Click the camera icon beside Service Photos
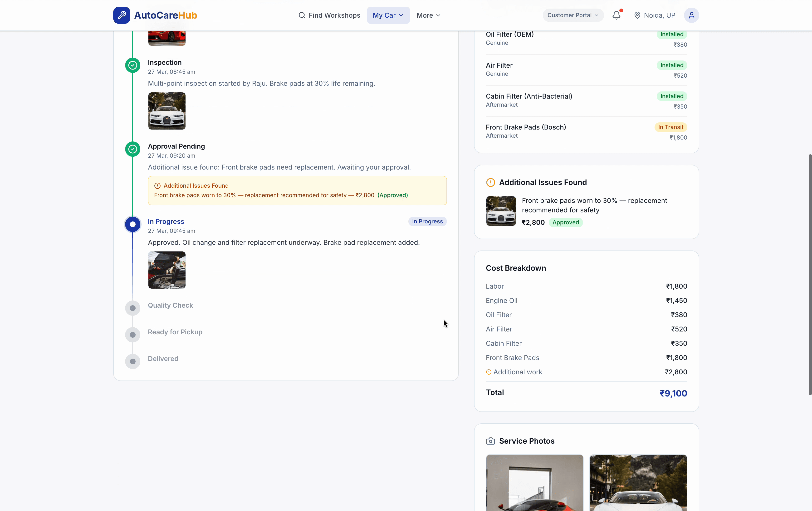The height and width of the screenshot is (511, 812). 491,441
